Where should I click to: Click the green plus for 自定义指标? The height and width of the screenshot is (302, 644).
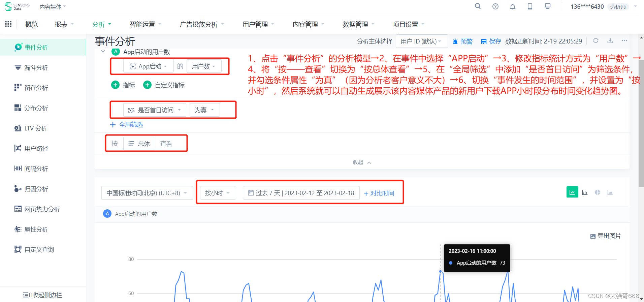click(x=147, y=85)
